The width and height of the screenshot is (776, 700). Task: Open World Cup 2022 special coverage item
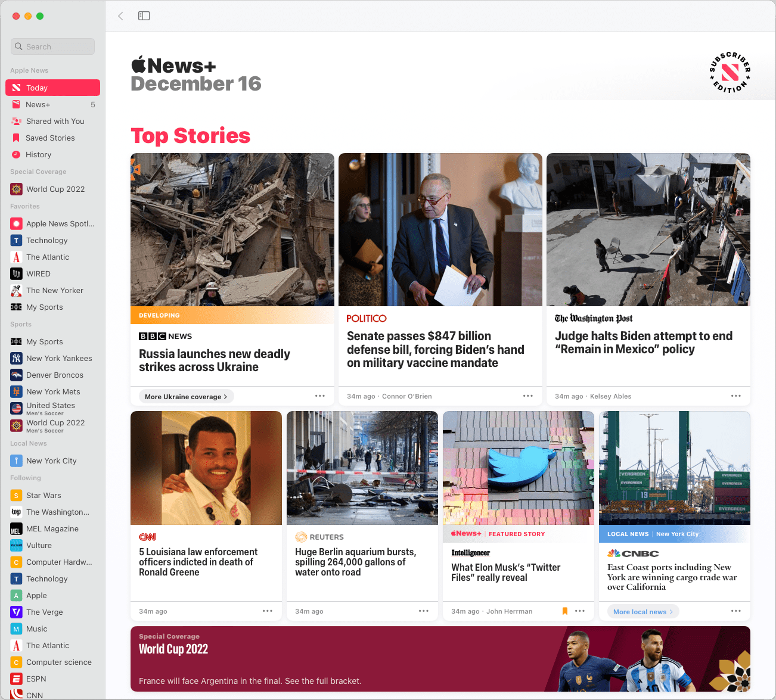point(52,189)
